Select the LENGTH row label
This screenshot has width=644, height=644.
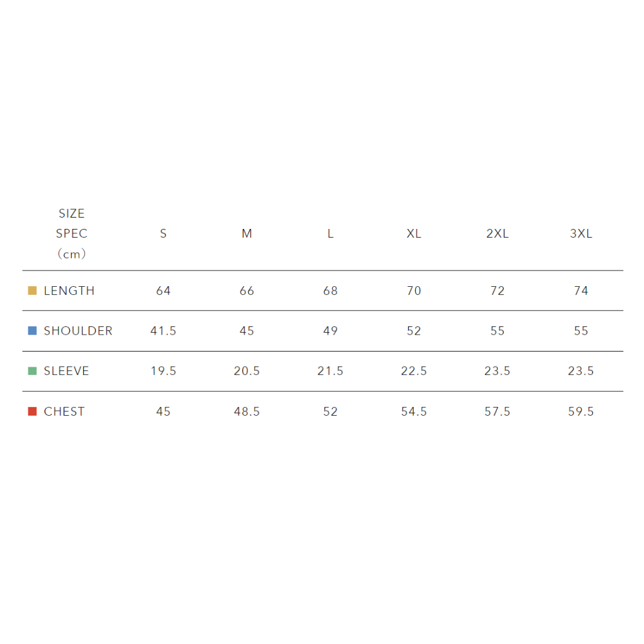tap(69, 291)
